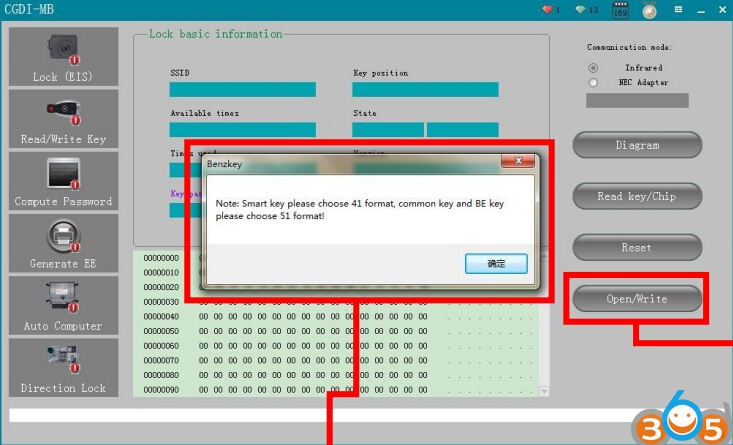Screen dimensions: 733x445
Task: Open the Auto Computer module
Action: (x=63, y=305)
